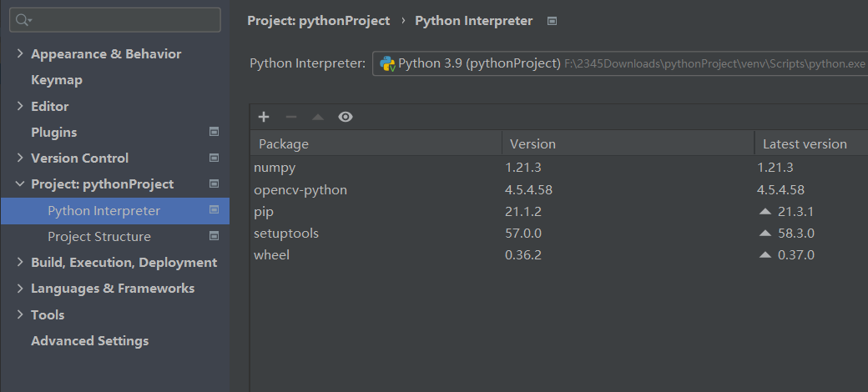Select the pip package row

(x=559, y=211)
